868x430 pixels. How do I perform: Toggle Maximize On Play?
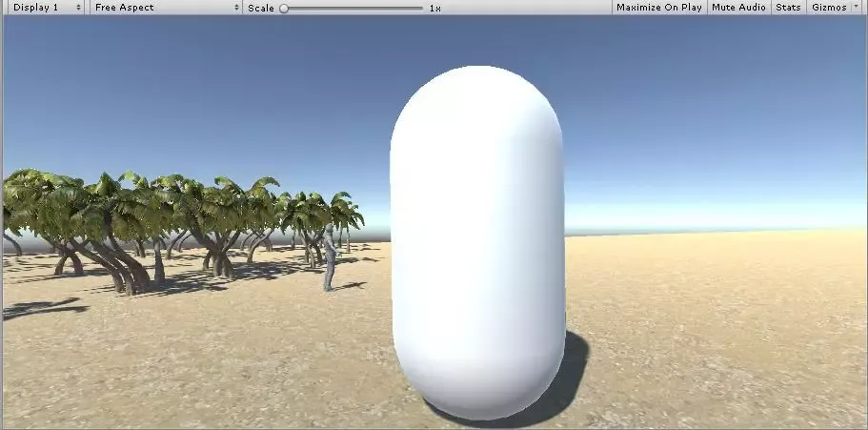tap(658, 8)
